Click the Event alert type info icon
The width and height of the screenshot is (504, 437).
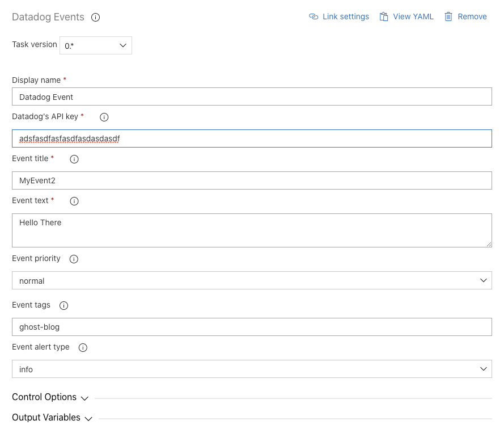tap(83, 347)
